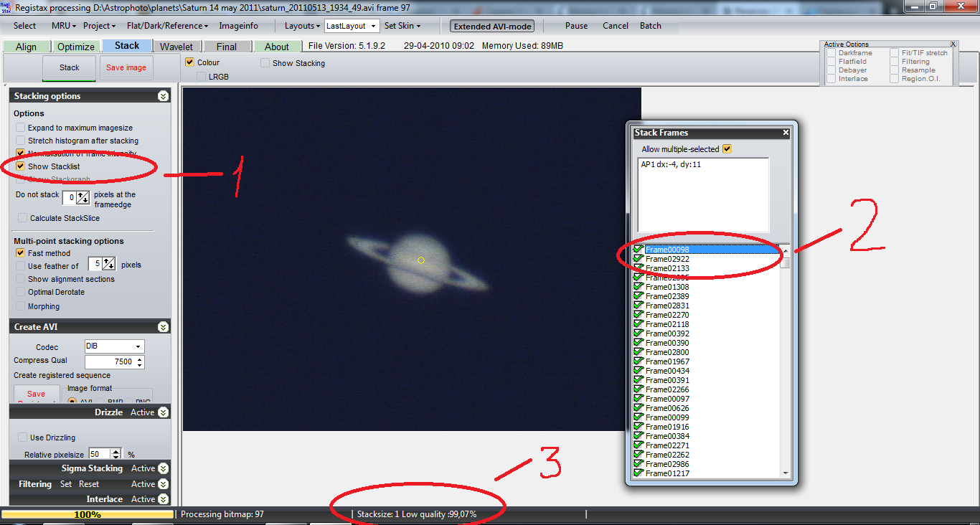Click Stack Frames list scrollbar down arrow
Viewport: 980px width, 525px height.
tap(786, 473)
